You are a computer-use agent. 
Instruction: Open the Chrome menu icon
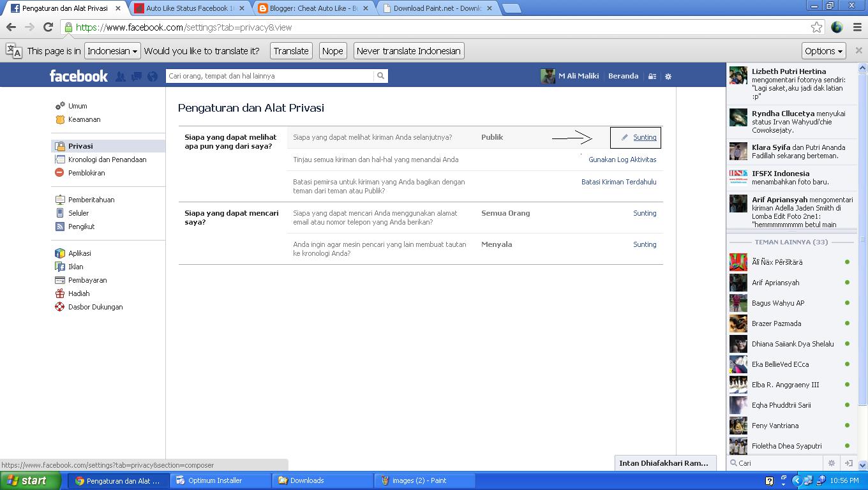pos(857,27)
